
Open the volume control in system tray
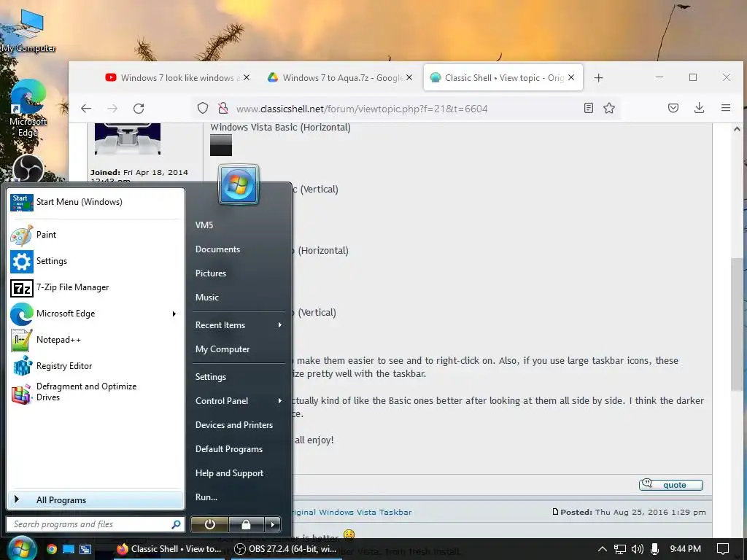tap(637, 549)
